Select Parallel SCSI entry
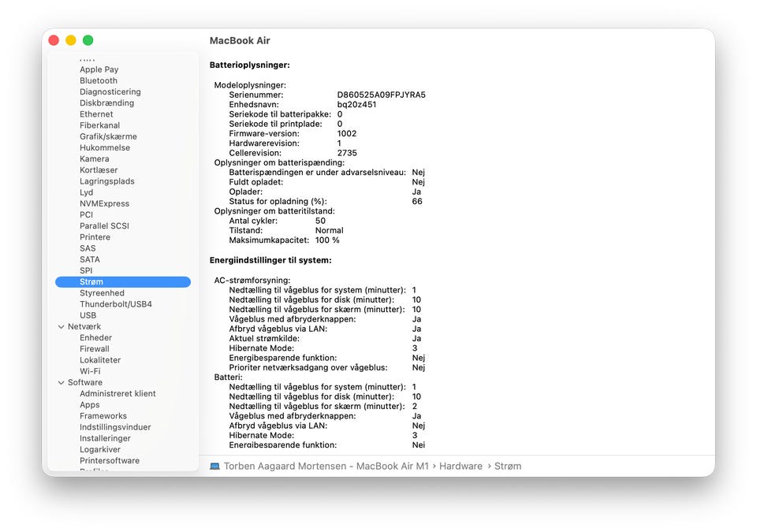The image size is (757, 532). 104,226
